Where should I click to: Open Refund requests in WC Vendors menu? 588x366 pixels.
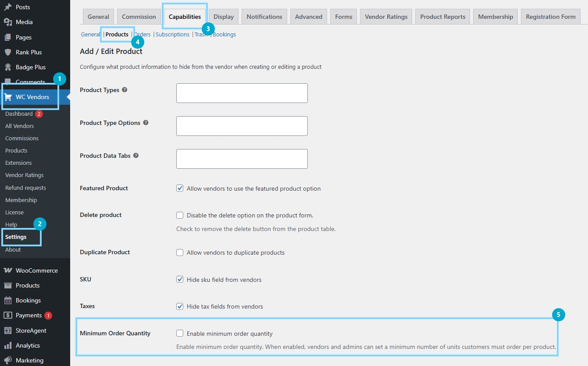25,188
